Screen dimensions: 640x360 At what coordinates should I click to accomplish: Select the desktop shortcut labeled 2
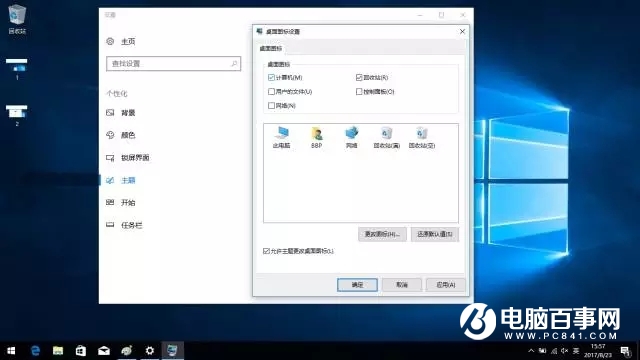point(17,115)
